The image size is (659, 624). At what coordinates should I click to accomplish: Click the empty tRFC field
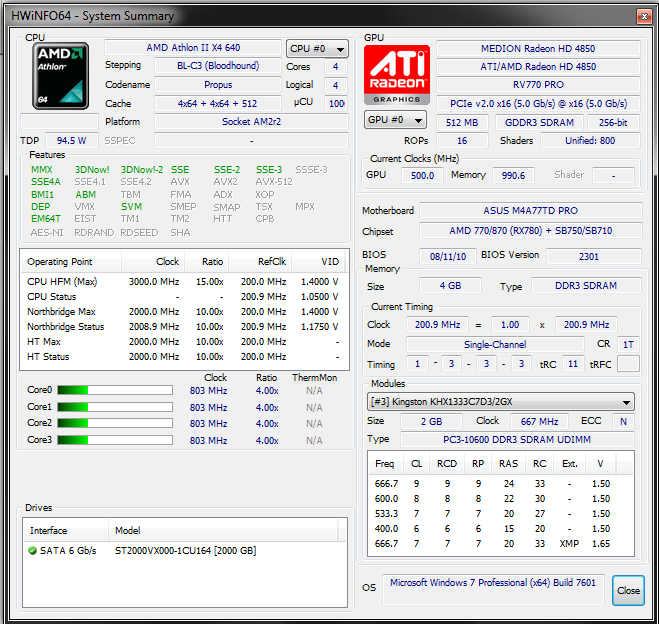628,364
